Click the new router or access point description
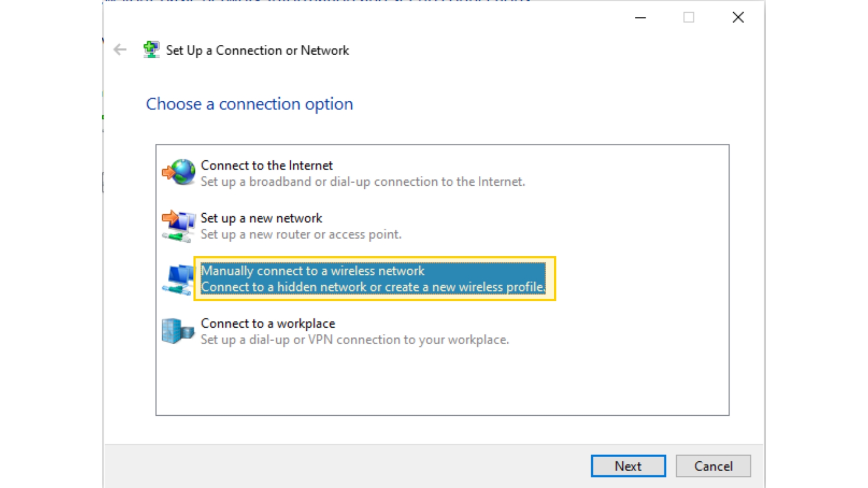The image size is (868, 488). tap(301, 235)
